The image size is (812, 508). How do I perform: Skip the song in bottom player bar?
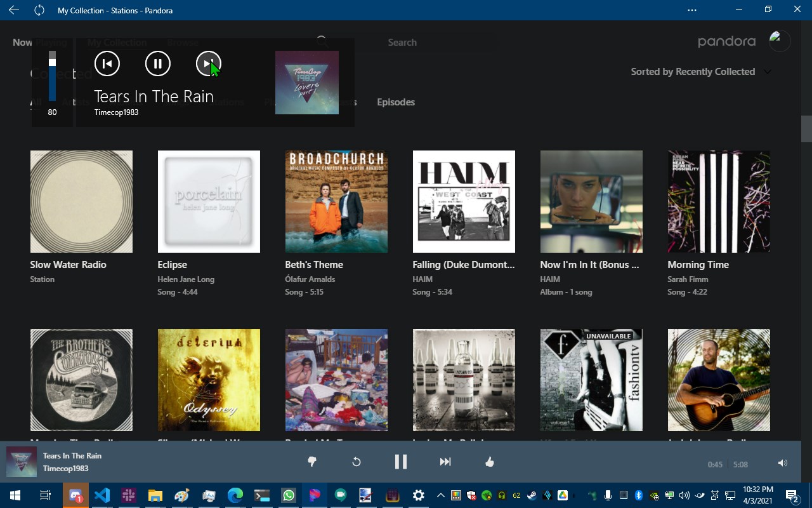click(x=445, y=462)
